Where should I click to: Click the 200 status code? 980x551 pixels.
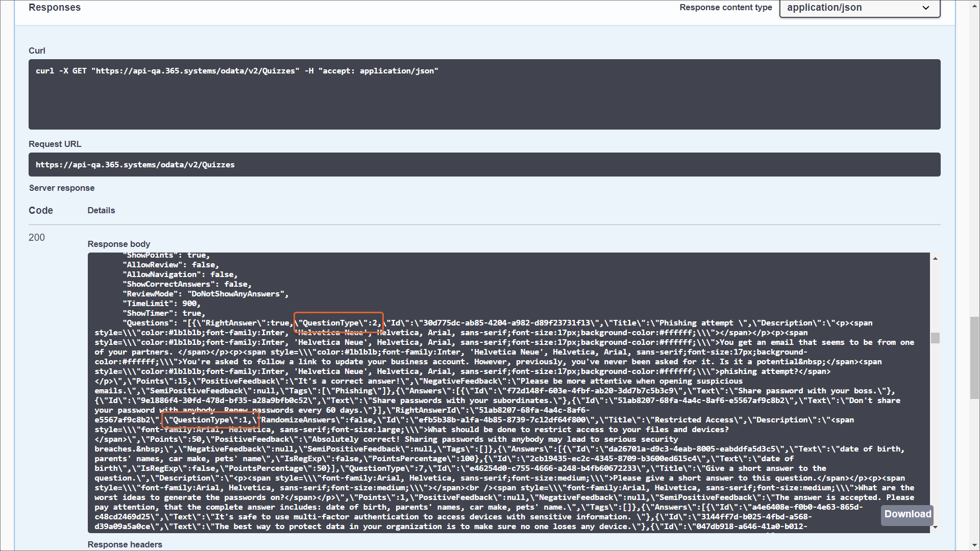pyautogui.click(x=37, y=237)
